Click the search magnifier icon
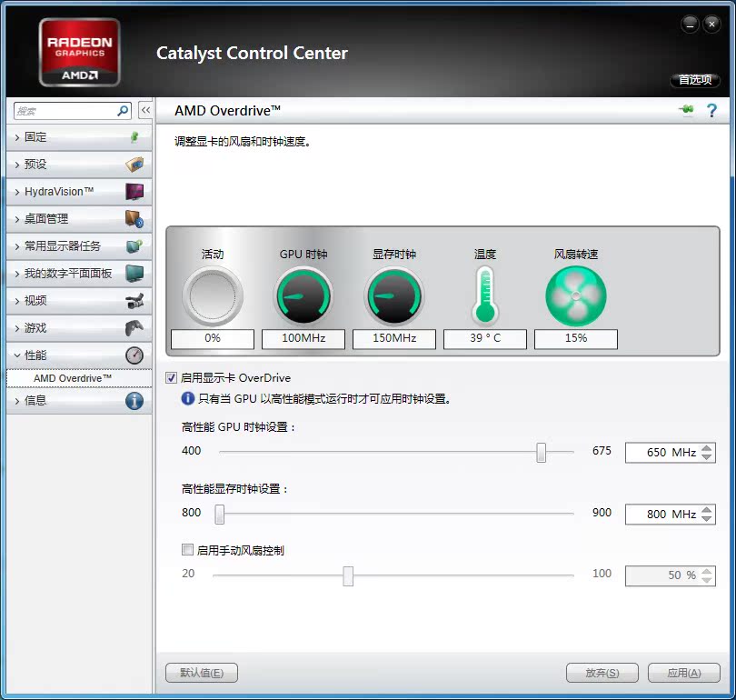The image size is (736, 700). click(x=124, y=111)
